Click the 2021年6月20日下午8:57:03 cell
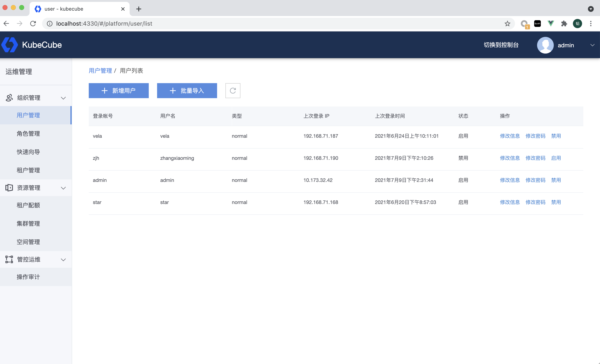This screenshot has width=600, height=364. coord(405,202)
